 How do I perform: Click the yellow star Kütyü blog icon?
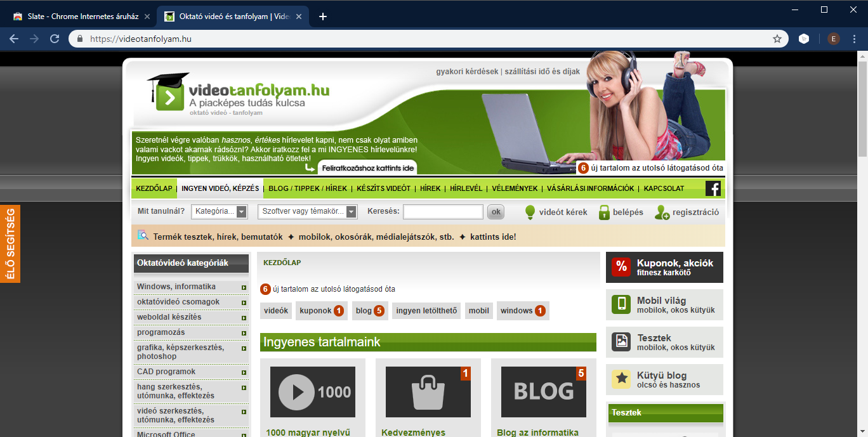[621, 379]
